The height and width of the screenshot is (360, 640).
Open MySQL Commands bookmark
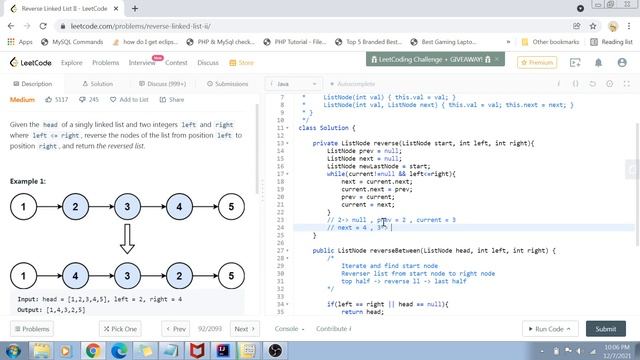[73, 42]
